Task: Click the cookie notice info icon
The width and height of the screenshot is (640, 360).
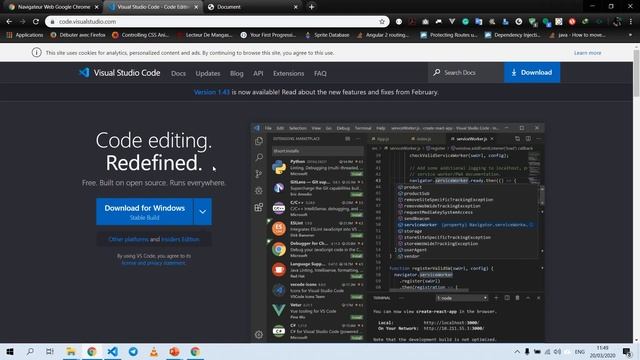Action: 36,53
